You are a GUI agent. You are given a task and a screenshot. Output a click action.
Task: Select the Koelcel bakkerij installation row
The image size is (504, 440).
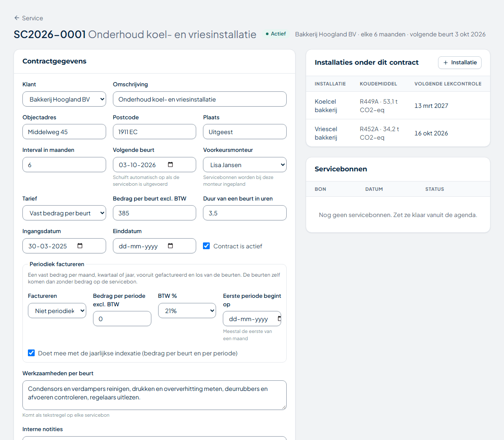[x=398, y=105]
